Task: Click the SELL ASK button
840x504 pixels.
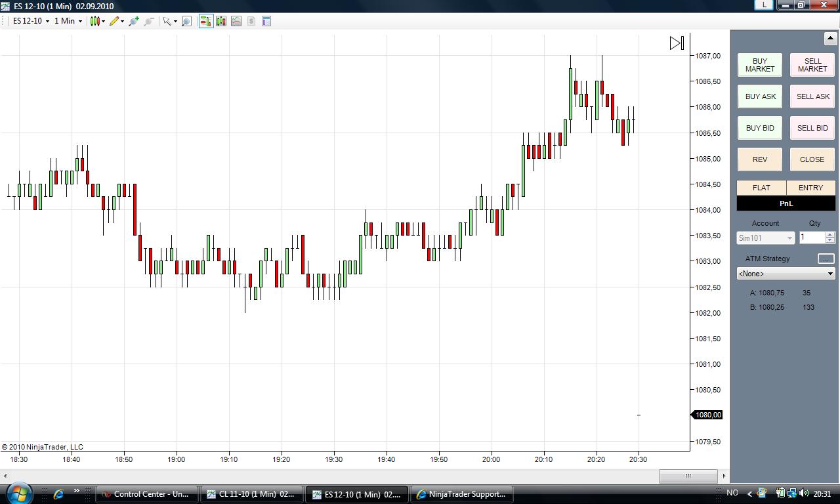Action: click(812, 96)
